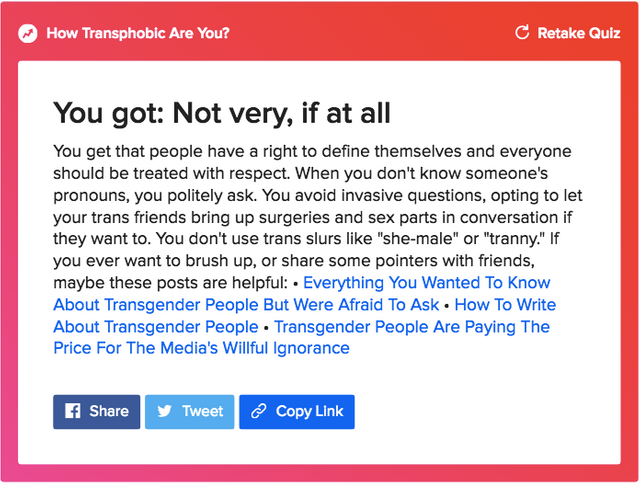Copy Link to the quiz result
This screenshot has width=640, height=486.
tap(297, 412)
